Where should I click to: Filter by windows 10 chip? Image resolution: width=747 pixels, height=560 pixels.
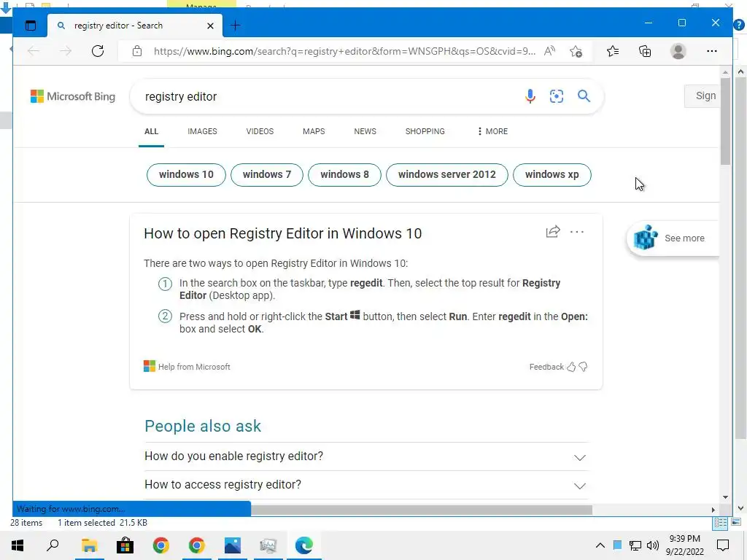click(x=186, y=175)
